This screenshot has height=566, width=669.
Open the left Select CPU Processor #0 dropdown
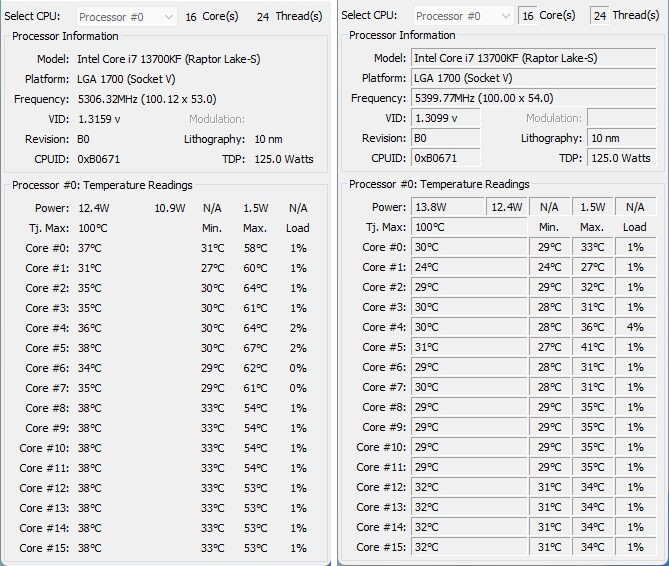tap(127, 17)
